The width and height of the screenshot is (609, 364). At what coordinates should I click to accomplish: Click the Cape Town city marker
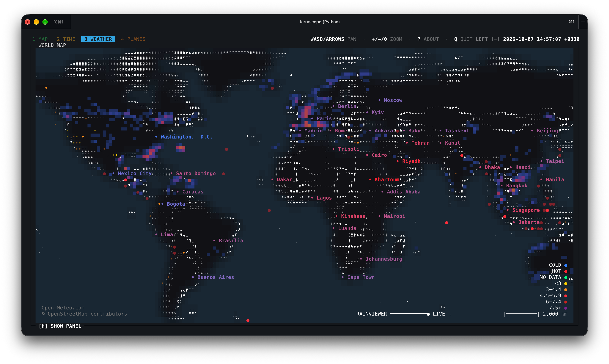tap(343, 277)
